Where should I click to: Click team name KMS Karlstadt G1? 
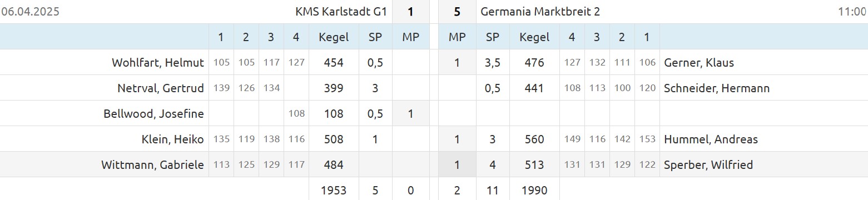tap(340, 12)
